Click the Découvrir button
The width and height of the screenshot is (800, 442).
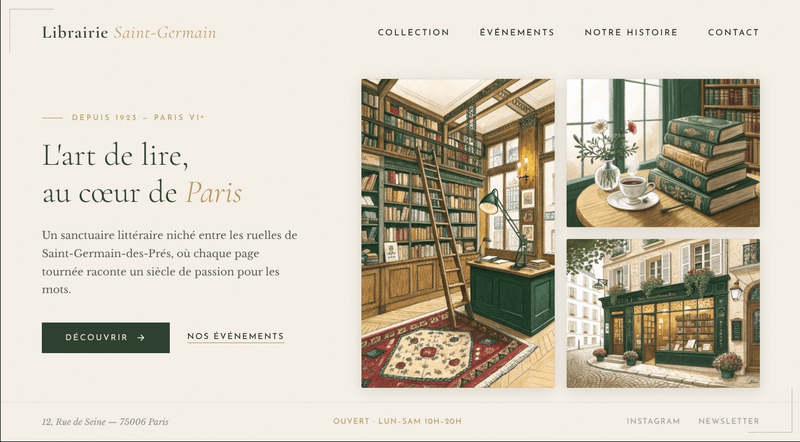tap(106, 337)
